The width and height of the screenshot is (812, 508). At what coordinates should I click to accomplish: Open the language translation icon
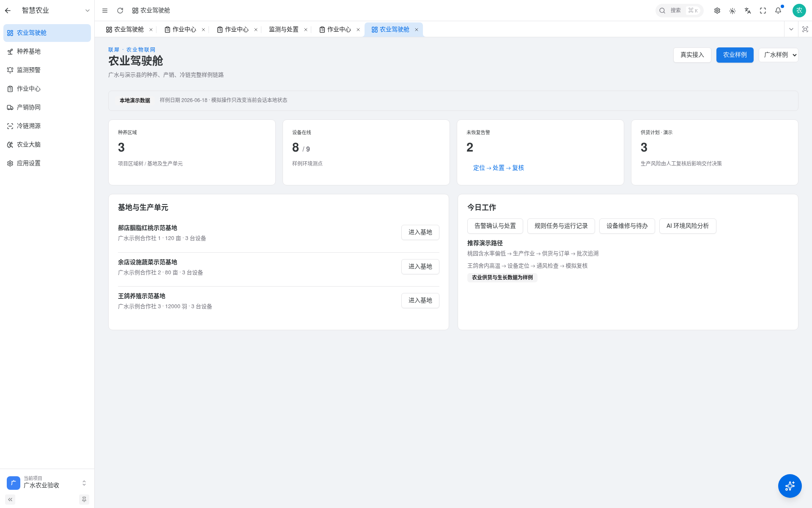(748, 11)
